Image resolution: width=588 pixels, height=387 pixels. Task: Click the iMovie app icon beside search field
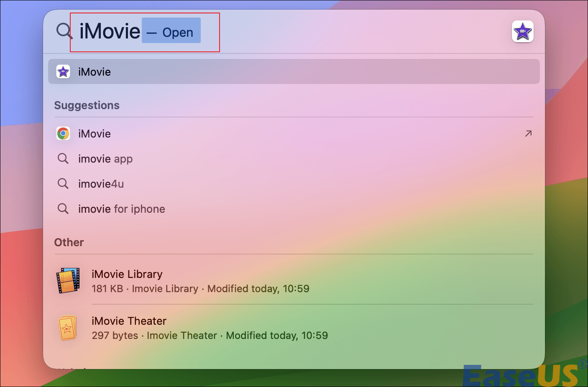(523, 31)
